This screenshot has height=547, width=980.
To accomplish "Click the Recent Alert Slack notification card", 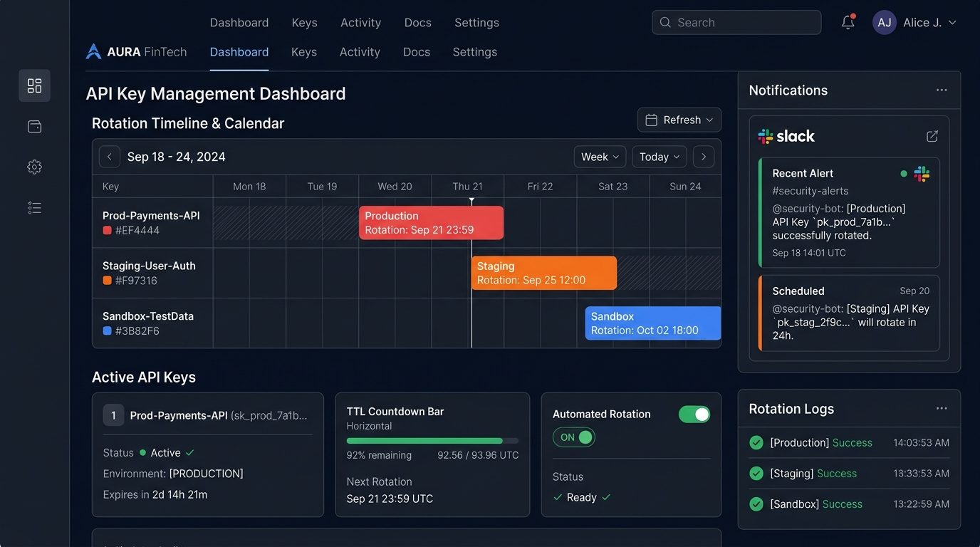I will pyautogui.click(x=849, y=212).
